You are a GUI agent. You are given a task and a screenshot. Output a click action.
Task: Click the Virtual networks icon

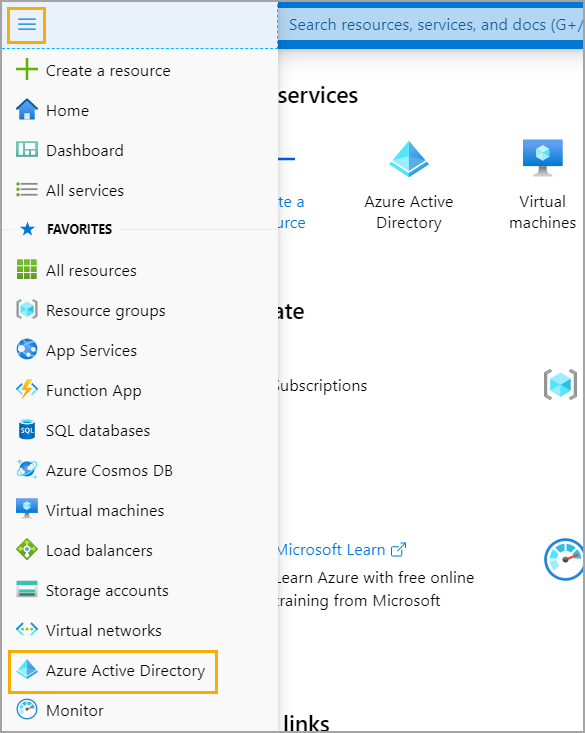click(x=27, y=629)
